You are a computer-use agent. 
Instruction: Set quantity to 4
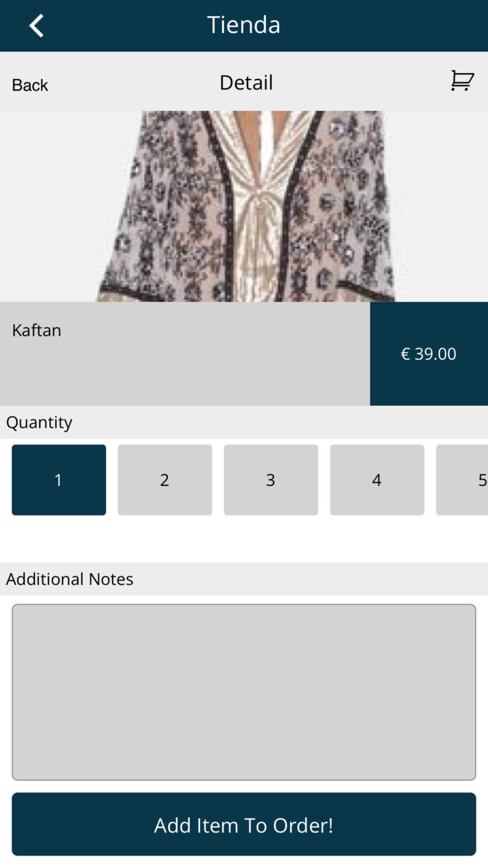pos(377,480)
